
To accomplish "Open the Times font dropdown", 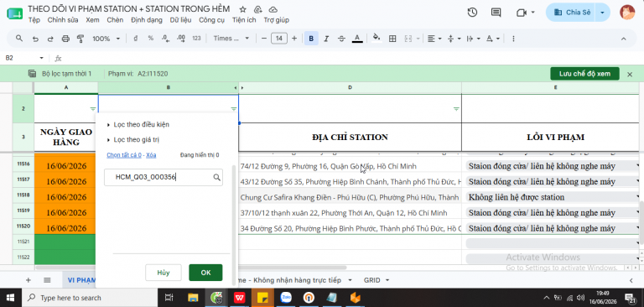I will [x=231, y=39].
